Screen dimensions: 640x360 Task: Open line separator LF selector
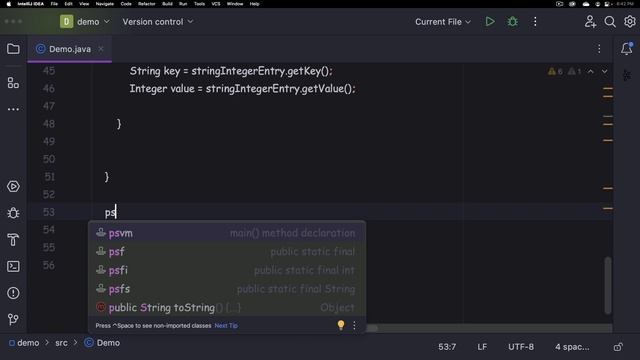482,347
